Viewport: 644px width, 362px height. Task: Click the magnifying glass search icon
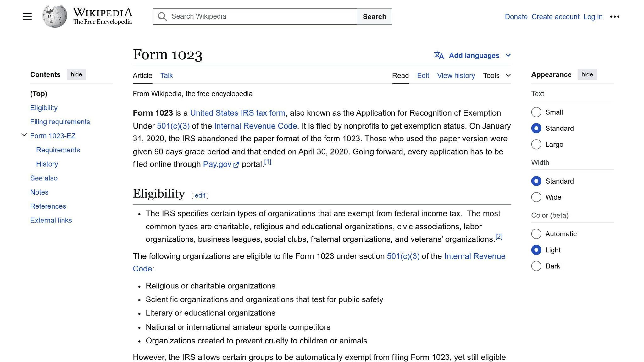(162, 16)
